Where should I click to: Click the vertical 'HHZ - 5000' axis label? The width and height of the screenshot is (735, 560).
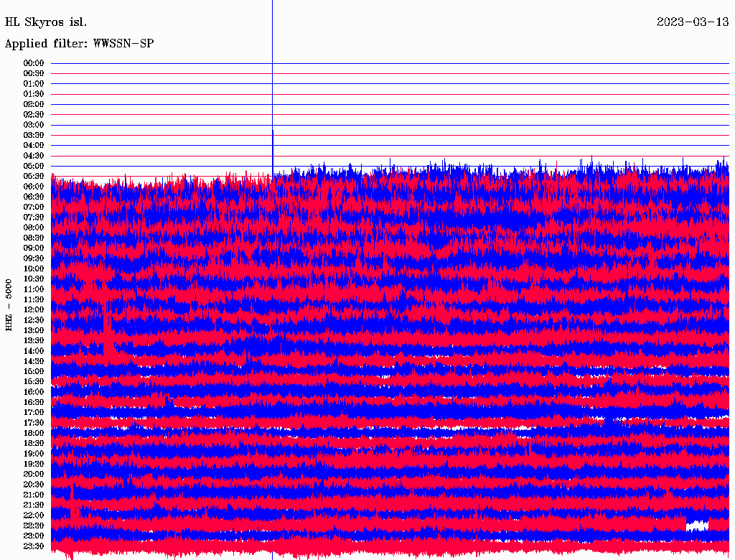pos(9,305)
